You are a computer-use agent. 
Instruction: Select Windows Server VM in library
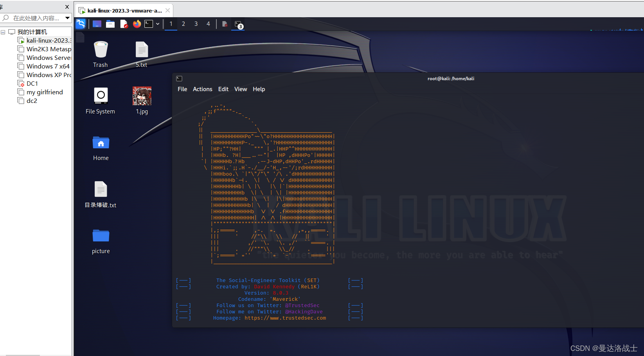pos(45,58)
